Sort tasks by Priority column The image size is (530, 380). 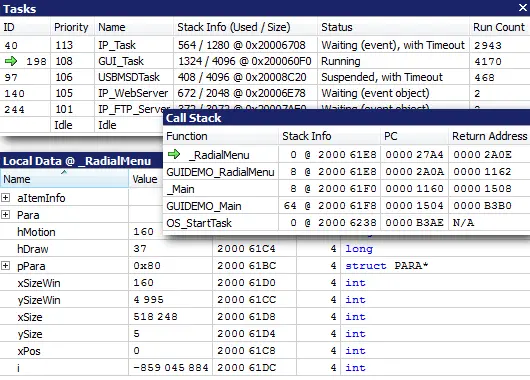(x=71, y=27)
